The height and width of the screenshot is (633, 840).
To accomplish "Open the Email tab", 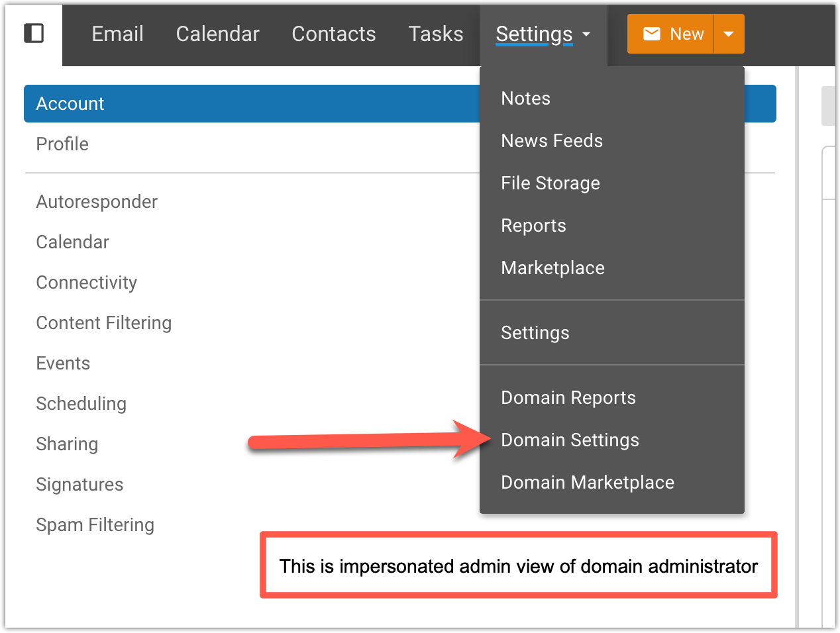I will click(x=117, y=34).
